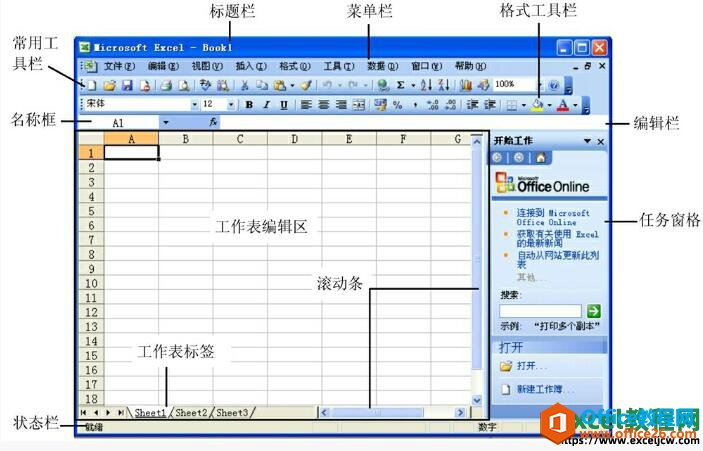Open the Font Color dropdown arrow
703x451 pixels.
coord(576,106)
